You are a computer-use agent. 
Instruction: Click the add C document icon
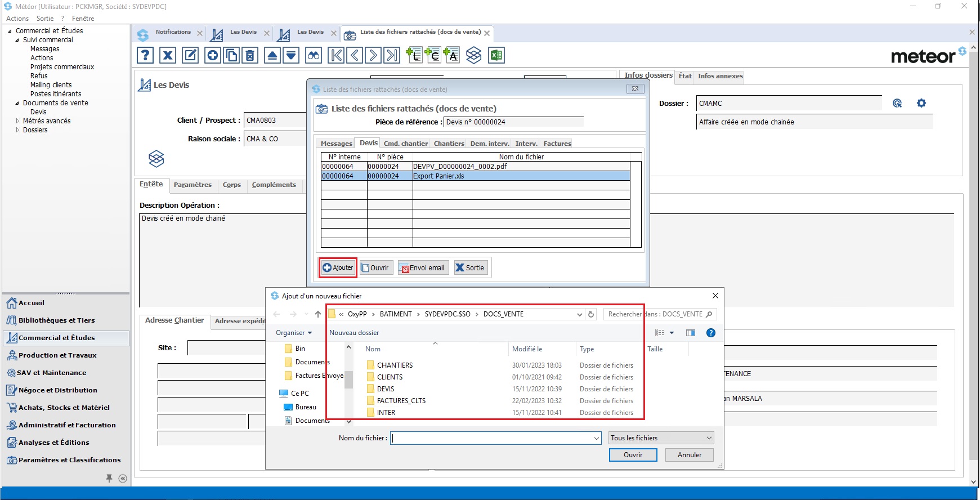click(x=433, y=55)
